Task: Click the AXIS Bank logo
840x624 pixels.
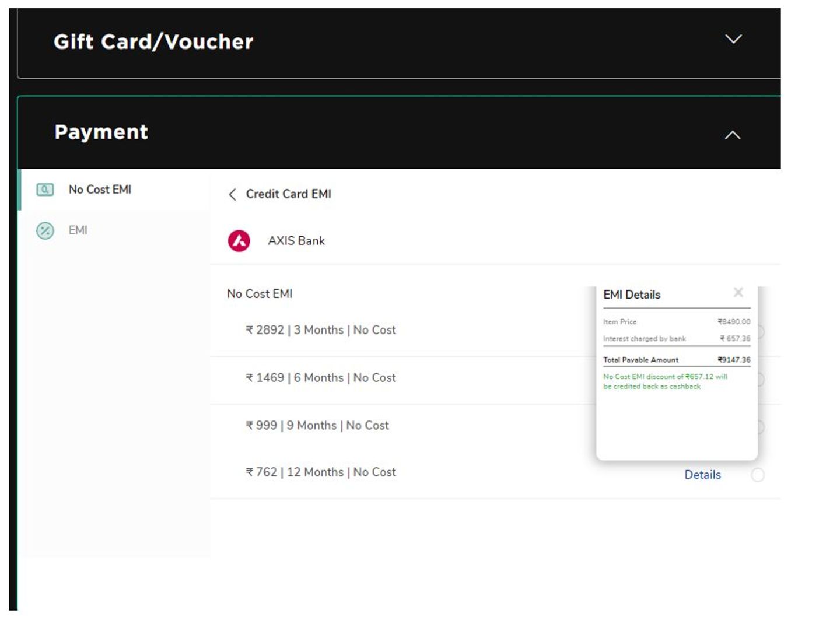Action: click(x=239, y=241)
